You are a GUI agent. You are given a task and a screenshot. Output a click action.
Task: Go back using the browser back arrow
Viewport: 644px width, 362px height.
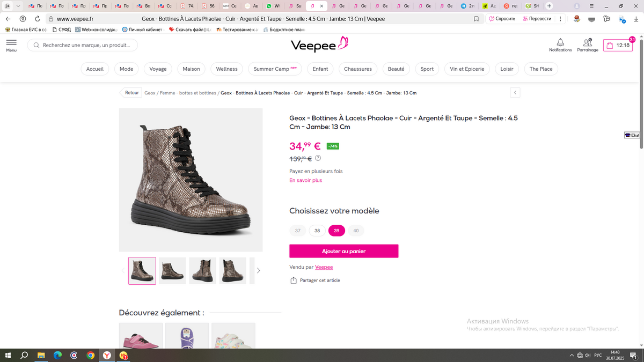[x=8, y=19]
